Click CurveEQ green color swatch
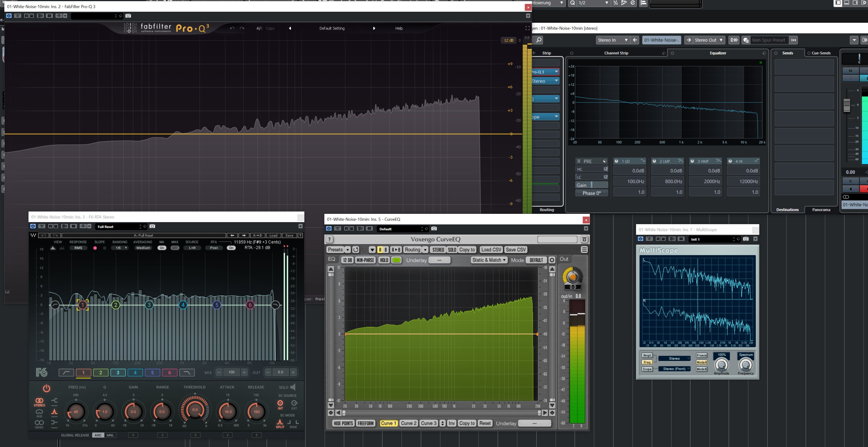The height and width of the screenshot is (447, 868). (x=397, y=260)
